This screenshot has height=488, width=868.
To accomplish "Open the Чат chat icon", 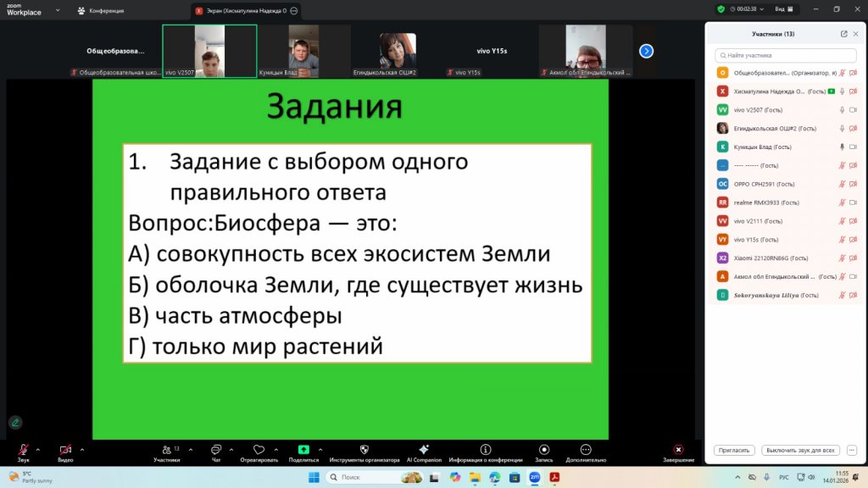I will (x=215, y=450).
